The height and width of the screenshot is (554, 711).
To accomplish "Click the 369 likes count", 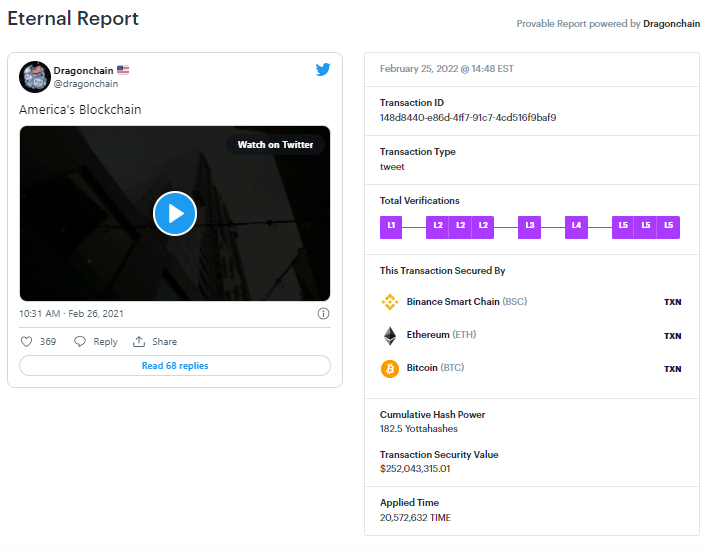I will click(48, 341).
